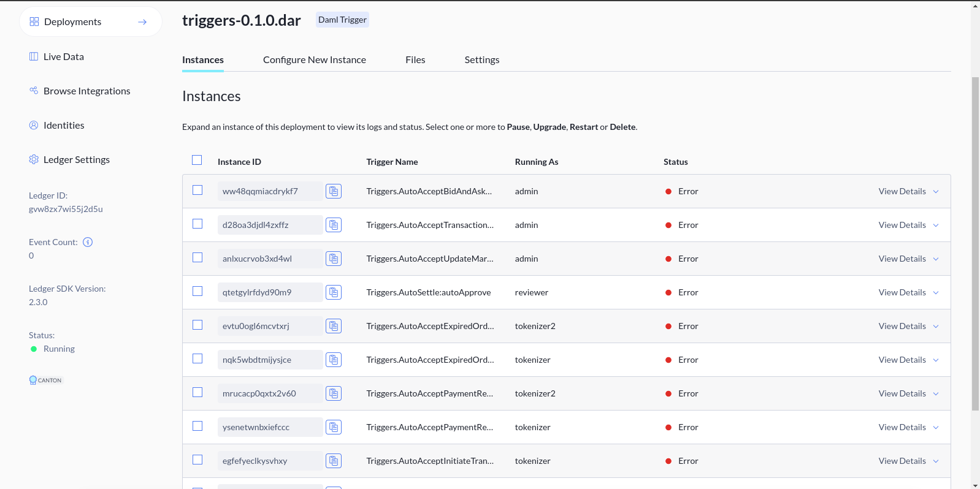Toggle the select-all instances checkbox
The image size is (980, 489).
coord(197,160)
